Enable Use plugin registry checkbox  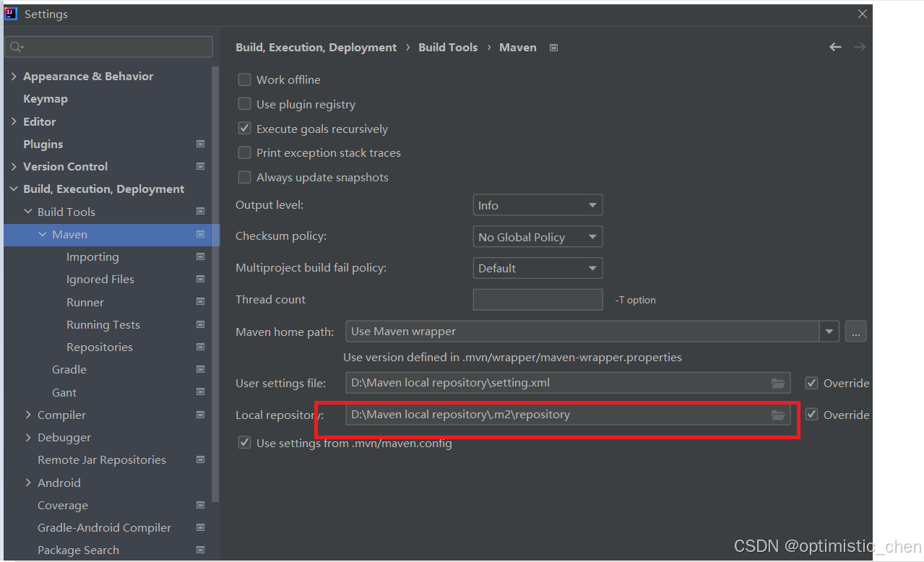(244, 104)
